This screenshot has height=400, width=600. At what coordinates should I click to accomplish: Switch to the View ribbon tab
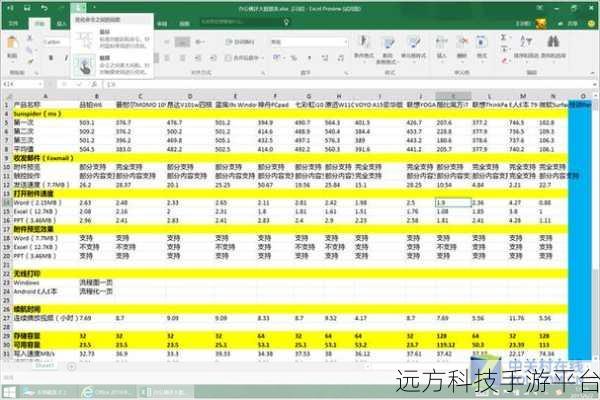click(x=184, y=23)
